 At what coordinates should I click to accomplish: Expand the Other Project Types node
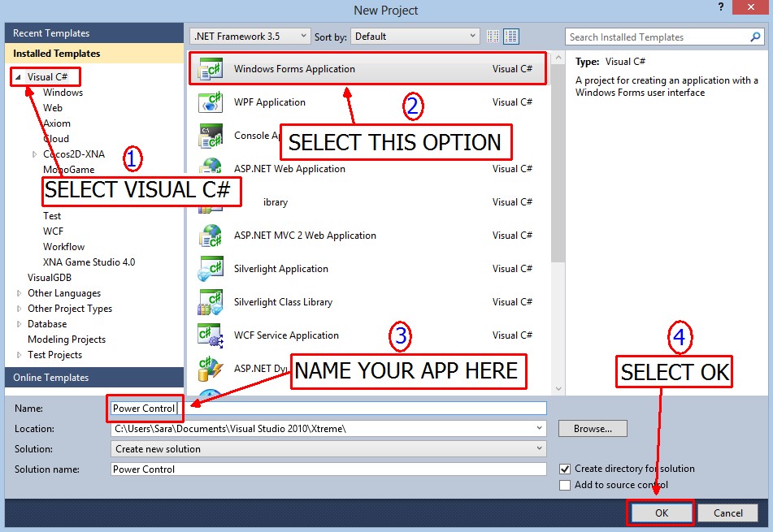19,309
